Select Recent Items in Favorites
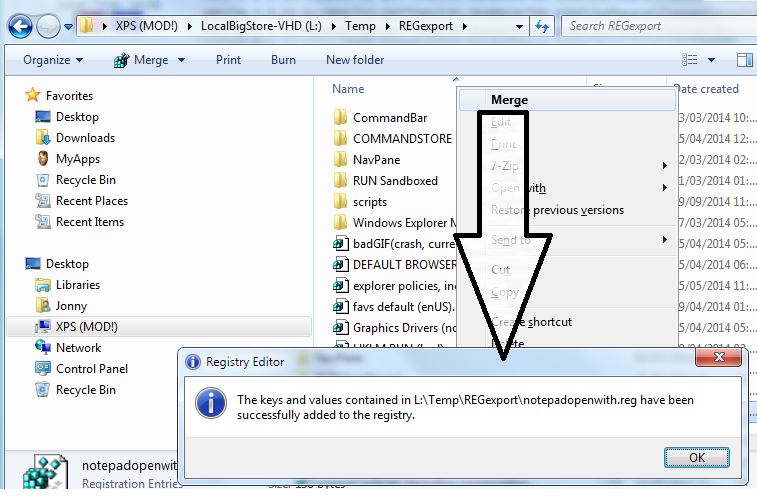757x500 pixels. click(80, 222)
